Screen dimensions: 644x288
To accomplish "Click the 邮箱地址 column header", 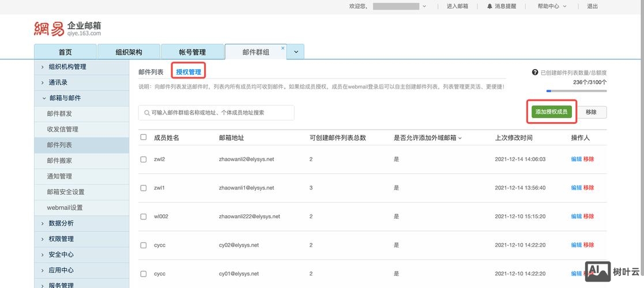I will 232,138.
